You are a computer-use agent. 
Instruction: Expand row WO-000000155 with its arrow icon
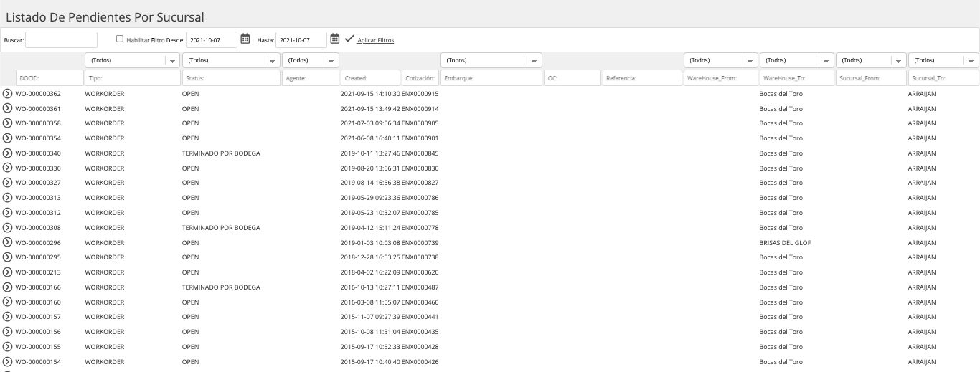pos(7,347)
